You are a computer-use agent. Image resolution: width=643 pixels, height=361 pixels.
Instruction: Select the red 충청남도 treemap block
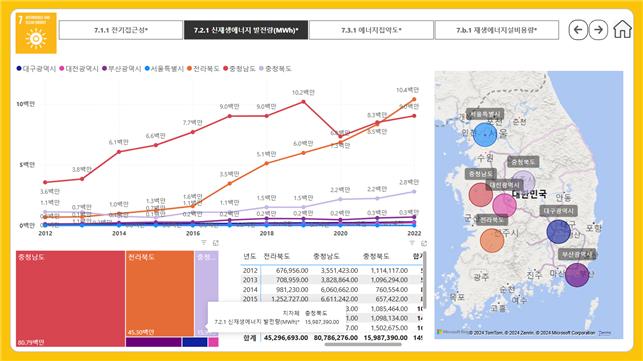click(x=71, y=299)
